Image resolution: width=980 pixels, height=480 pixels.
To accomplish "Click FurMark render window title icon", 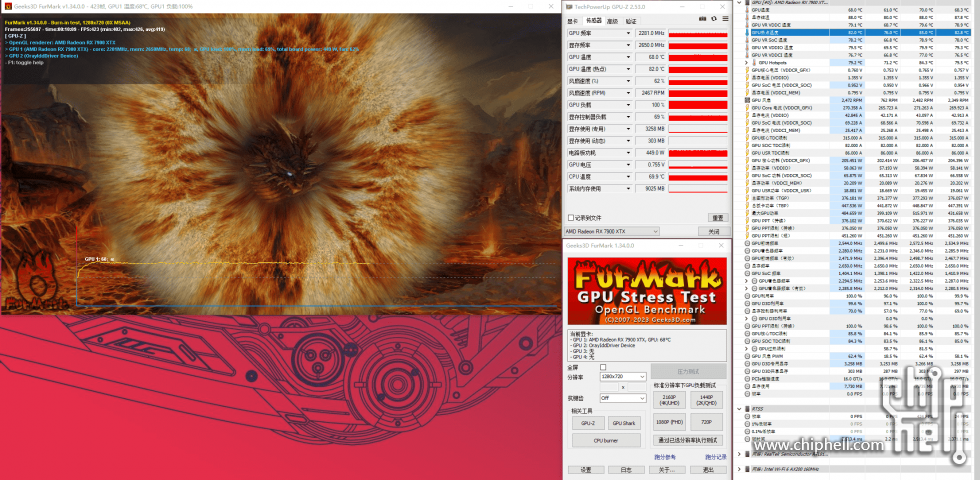I will (x=7, y=6).
